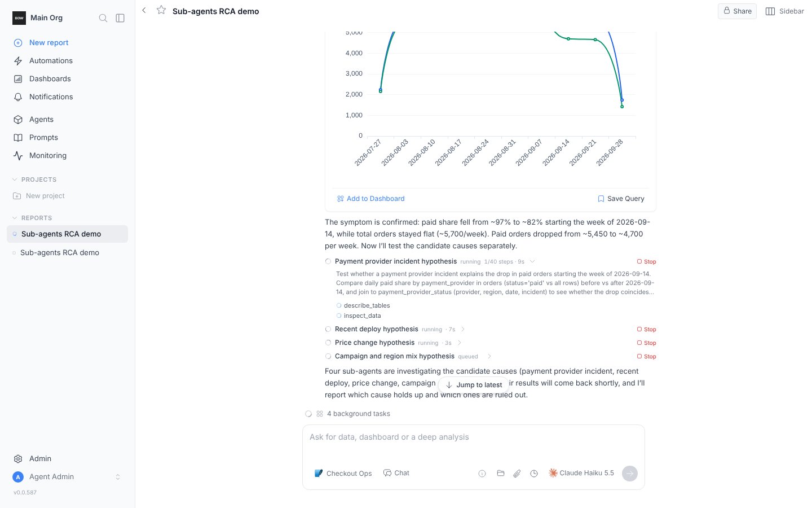Open the Claude Haiku 5.5 model selector
Viewport: 812px width, 508px height.
click(x=581, y=473)
